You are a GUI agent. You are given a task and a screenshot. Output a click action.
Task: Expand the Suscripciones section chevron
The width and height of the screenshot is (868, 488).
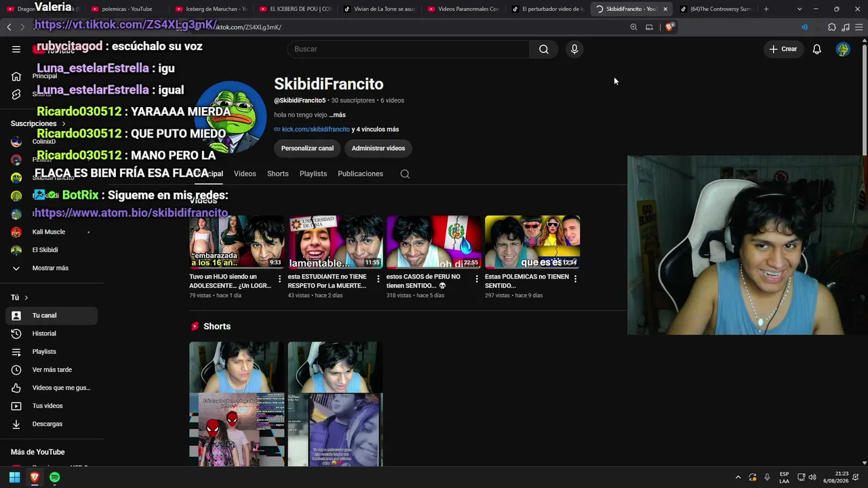(x=64, y=124)
